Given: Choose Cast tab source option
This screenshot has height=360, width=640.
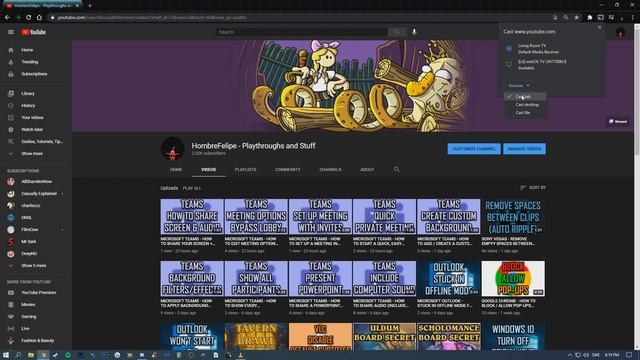Looking at the screenshot, I should 525,97.
